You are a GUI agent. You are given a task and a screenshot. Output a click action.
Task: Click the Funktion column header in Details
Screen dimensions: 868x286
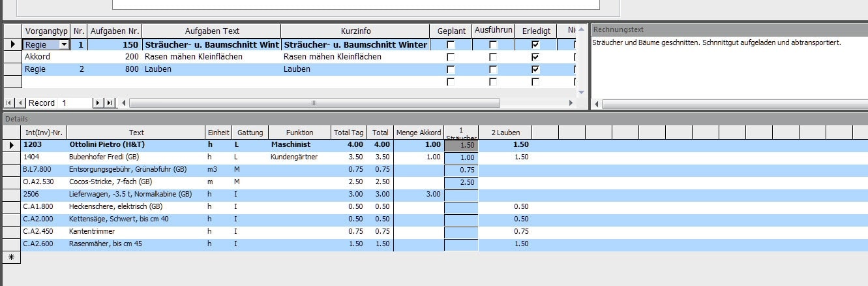299,133
